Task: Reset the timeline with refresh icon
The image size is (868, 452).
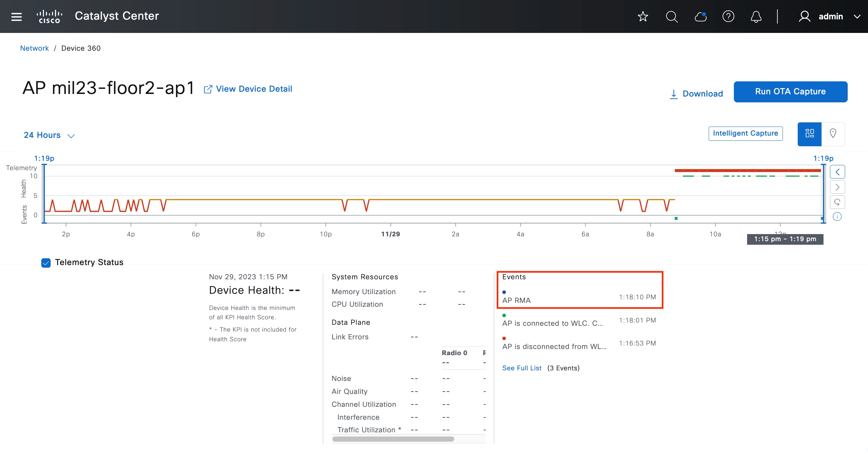Action: point(837,202)
